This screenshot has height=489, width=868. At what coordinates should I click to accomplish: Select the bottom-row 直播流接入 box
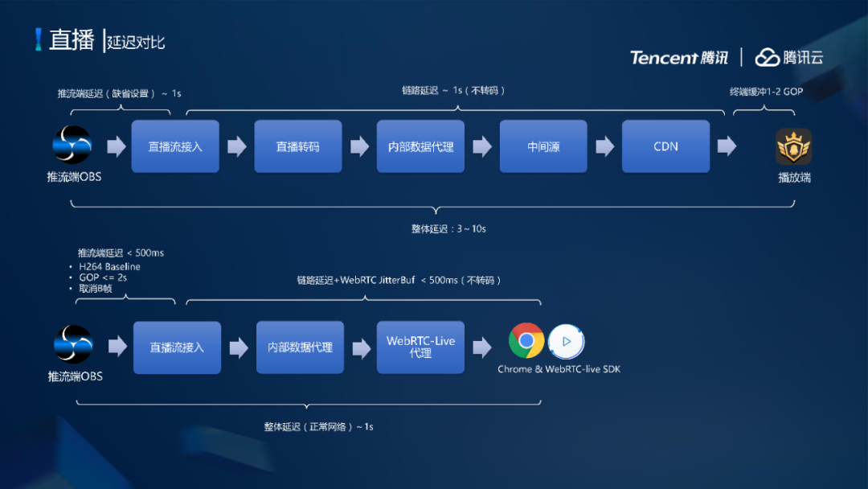click(x=177, y=347)
